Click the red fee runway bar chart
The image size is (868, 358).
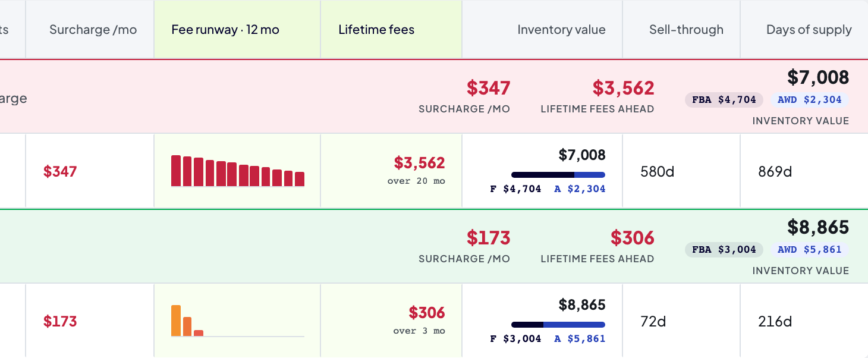[238, 171]
